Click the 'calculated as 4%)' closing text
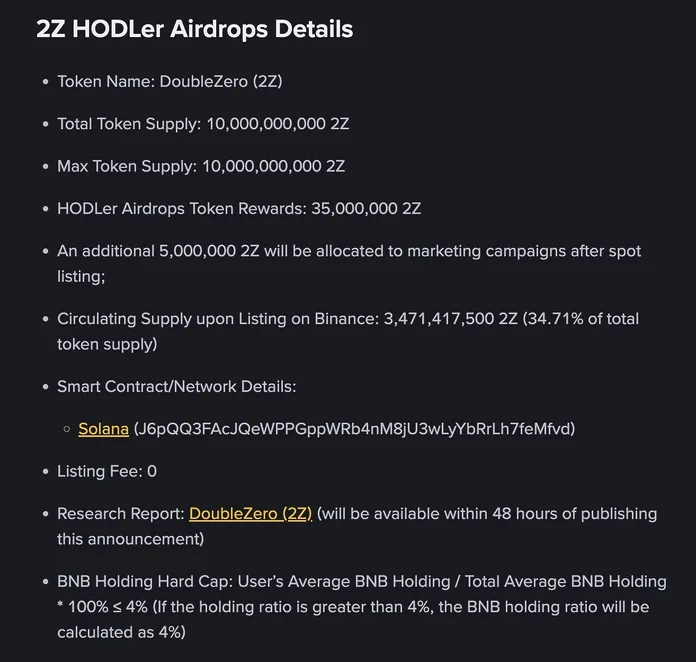696x662 pixels. point(121,631)
